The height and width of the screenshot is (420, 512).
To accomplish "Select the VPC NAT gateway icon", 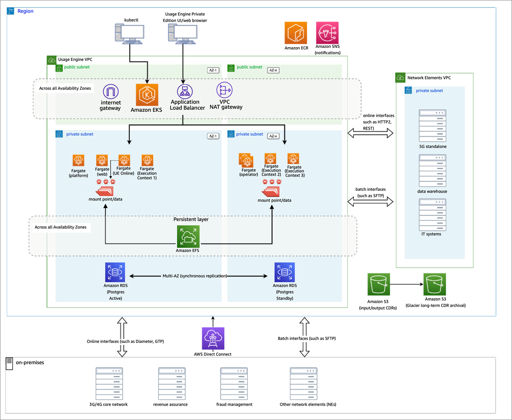I will click(x=224, y=90).
